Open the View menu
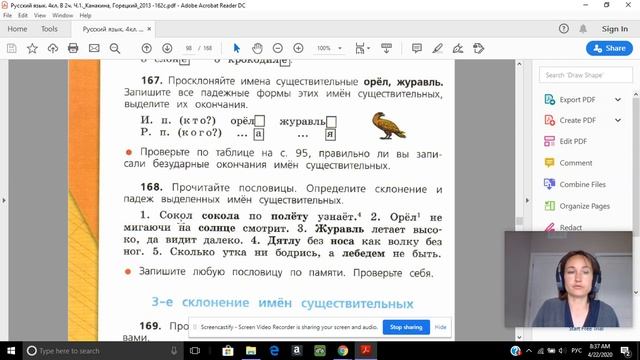This screenshot has width=640, height=360. (x=40, y=16)
